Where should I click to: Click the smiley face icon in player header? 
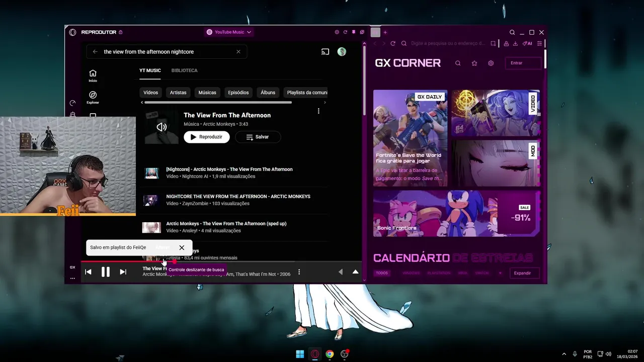337,32
